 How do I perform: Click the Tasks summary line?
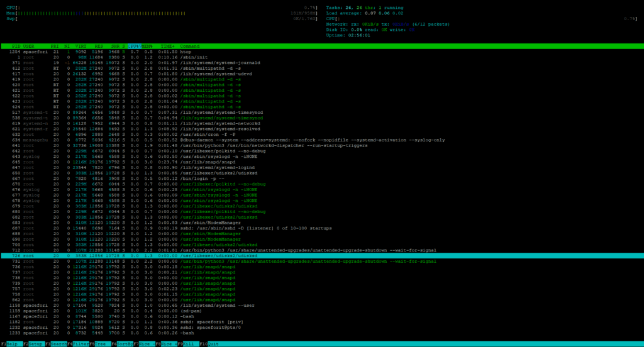pos(365,8)
